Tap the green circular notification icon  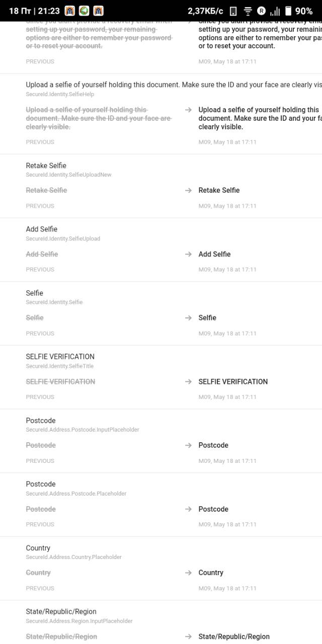point(84,11)
